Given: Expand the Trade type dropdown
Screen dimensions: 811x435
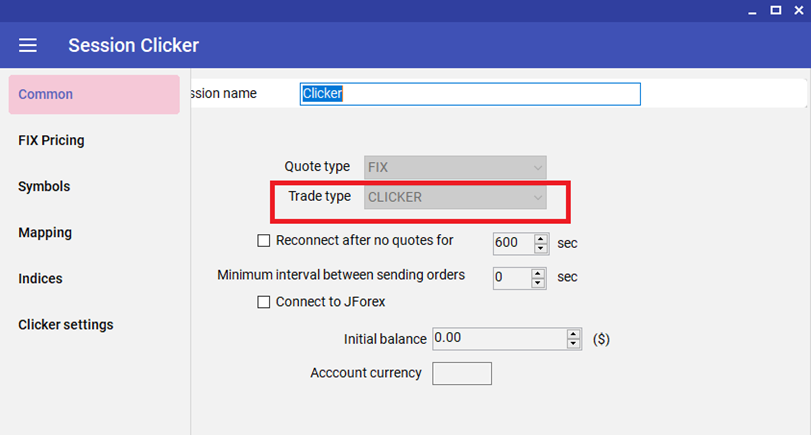Looking at the screenshot, I should coord(455,198).
